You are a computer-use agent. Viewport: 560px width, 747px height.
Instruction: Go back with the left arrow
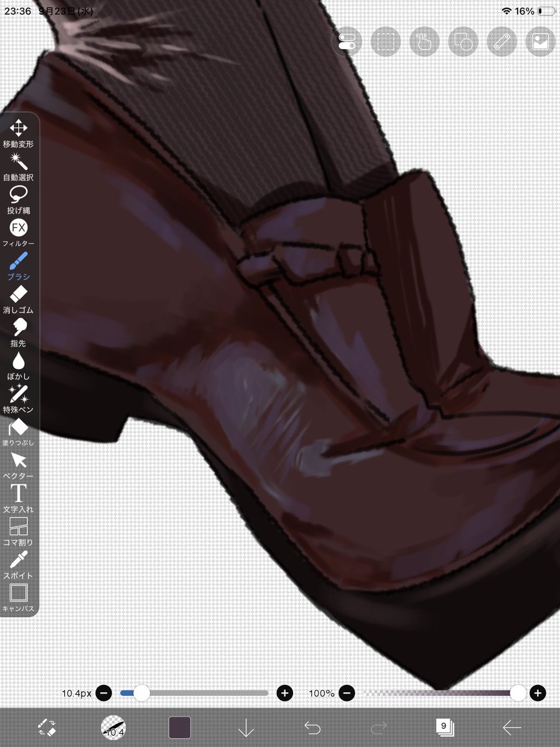512,727
